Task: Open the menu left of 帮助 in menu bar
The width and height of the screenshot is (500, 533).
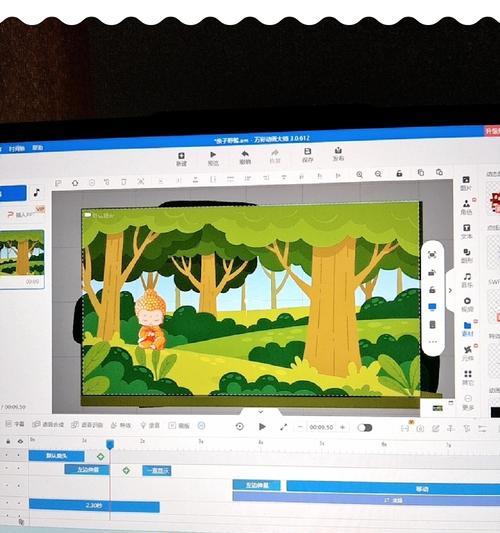Action: click(x=17, y=149)
